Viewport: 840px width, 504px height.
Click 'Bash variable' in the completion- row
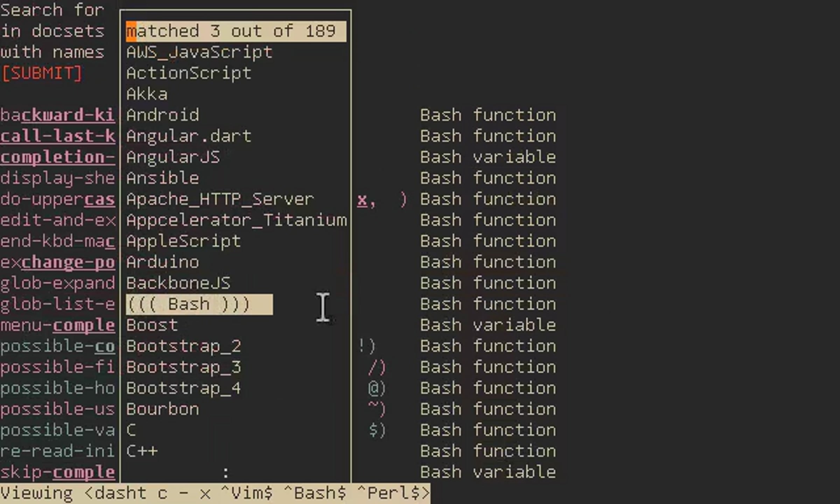tap(488, 157)
